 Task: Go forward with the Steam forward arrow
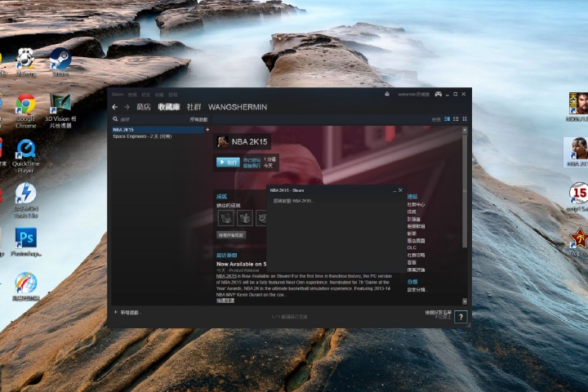[127, 107]
